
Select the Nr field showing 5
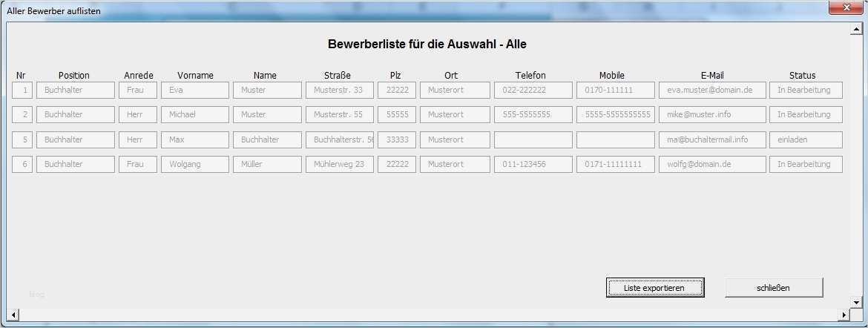22,140
